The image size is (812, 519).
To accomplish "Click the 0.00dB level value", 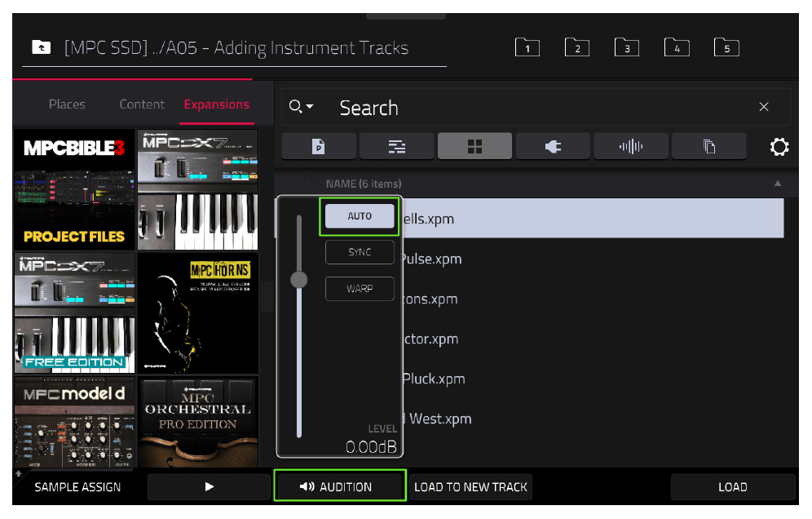I will pos(371,446).
